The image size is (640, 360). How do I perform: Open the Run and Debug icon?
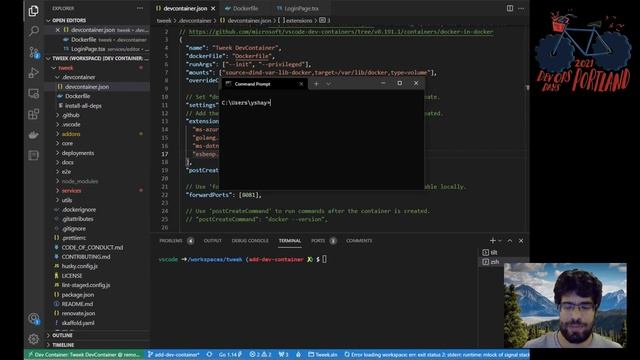[x=33, y=73]
